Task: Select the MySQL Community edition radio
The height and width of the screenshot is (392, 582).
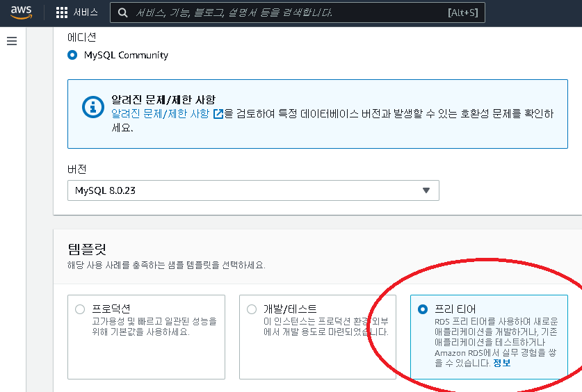Action: (x=72, y=56)
